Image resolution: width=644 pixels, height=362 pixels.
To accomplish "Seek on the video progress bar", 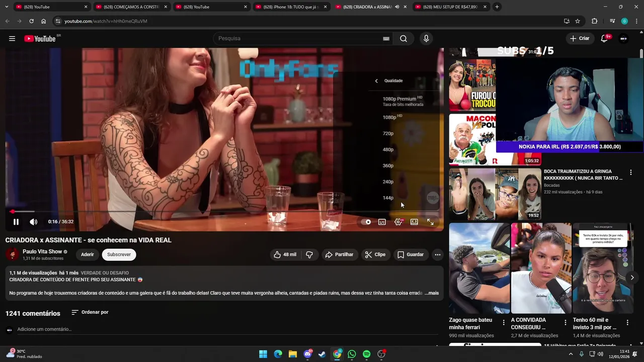I will click(224, 212).
